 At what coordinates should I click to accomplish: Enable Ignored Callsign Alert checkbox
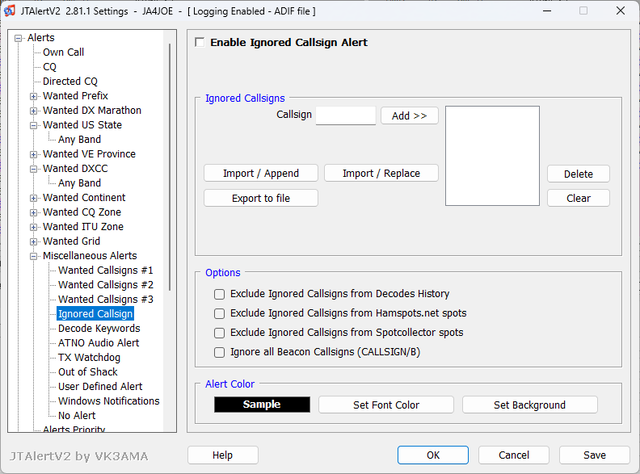[200, 42]
